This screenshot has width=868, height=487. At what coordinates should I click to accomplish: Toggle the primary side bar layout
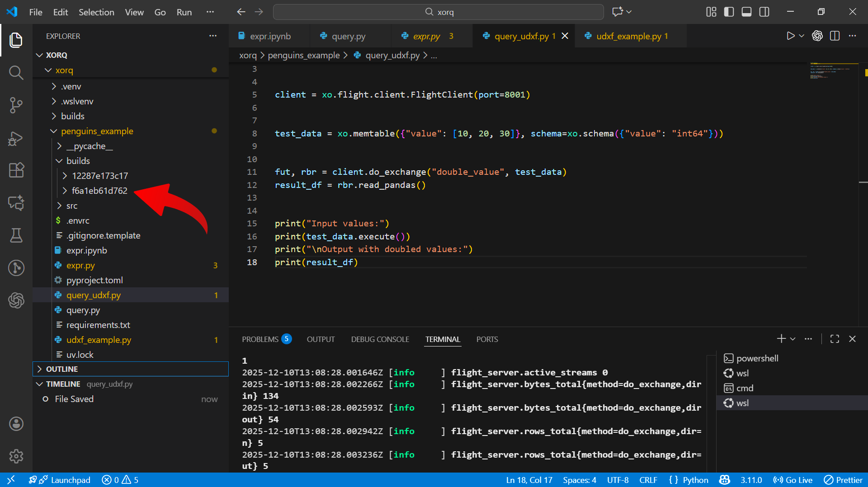click(x=729, y=12)
